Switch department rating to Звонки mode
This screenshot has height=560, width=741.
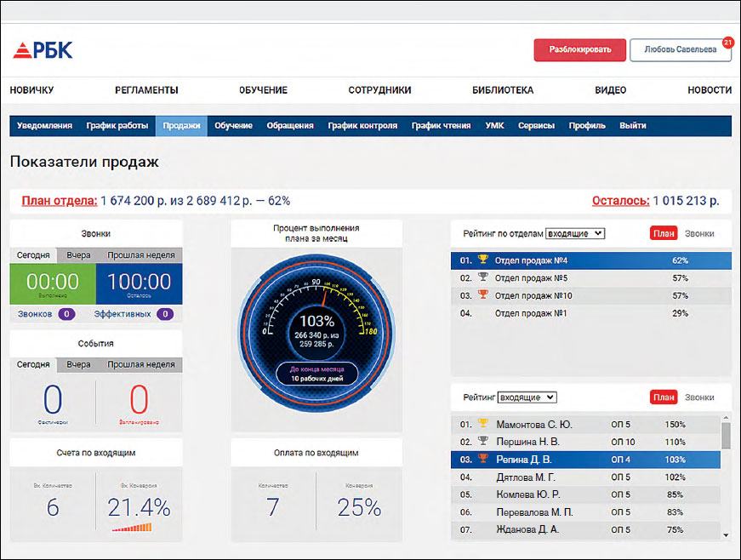click(699, 233)
